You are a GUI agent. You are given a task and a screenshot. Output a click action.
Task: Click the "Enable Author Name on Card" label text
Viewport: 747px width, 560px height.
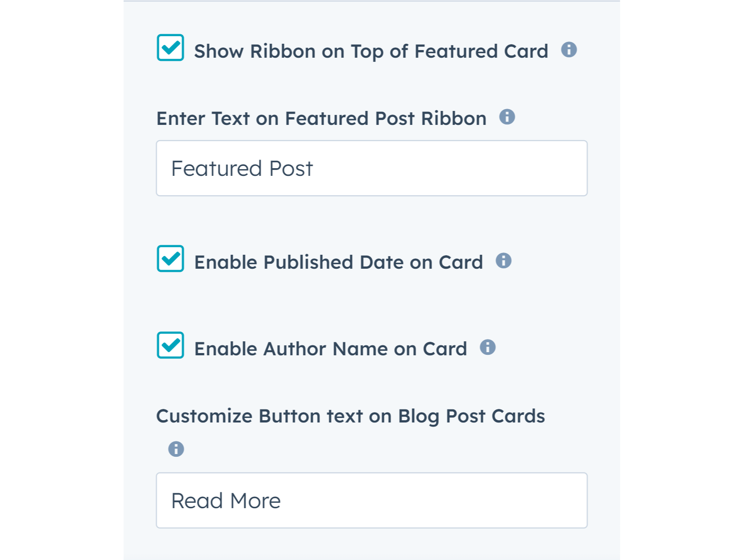point(330,348)
